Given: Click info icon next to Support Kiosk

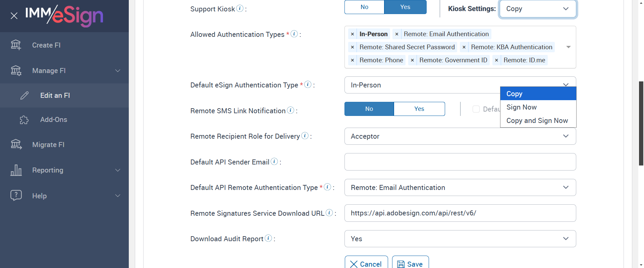Looking at the screenshot, I should [240, 8].
